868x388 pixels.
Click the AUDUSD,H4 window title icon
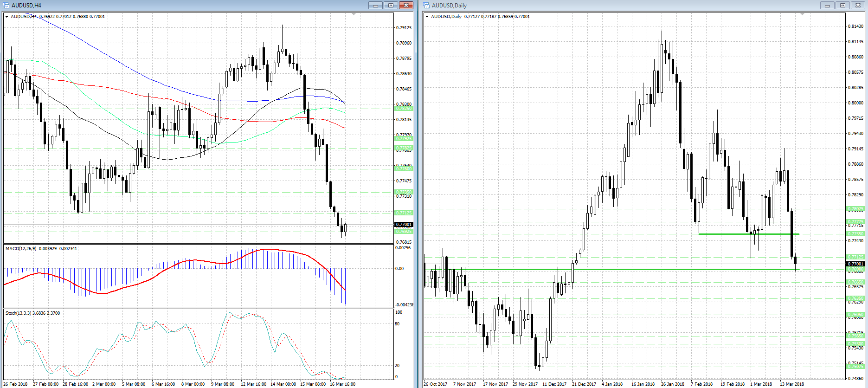[x=6, y=5]
